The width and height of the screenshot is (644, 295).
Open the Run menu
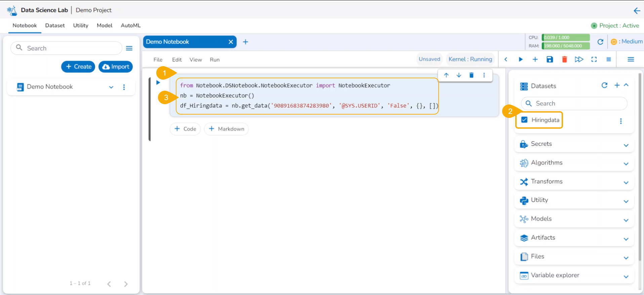(214, 60)
